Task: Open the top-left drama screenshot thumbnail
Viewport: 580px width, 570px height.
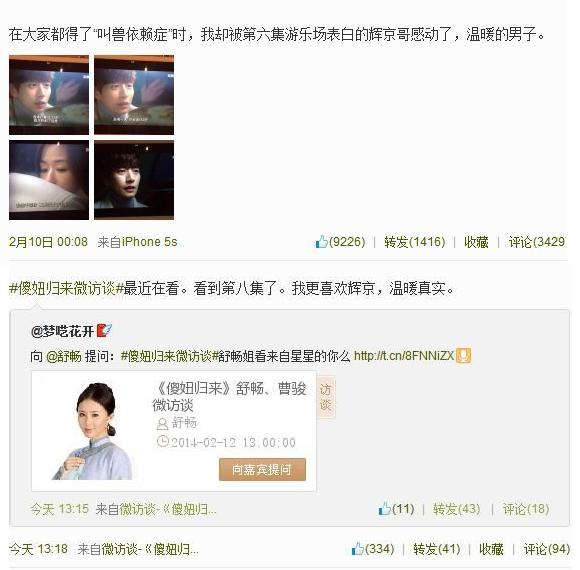Action: pos(49,95)
